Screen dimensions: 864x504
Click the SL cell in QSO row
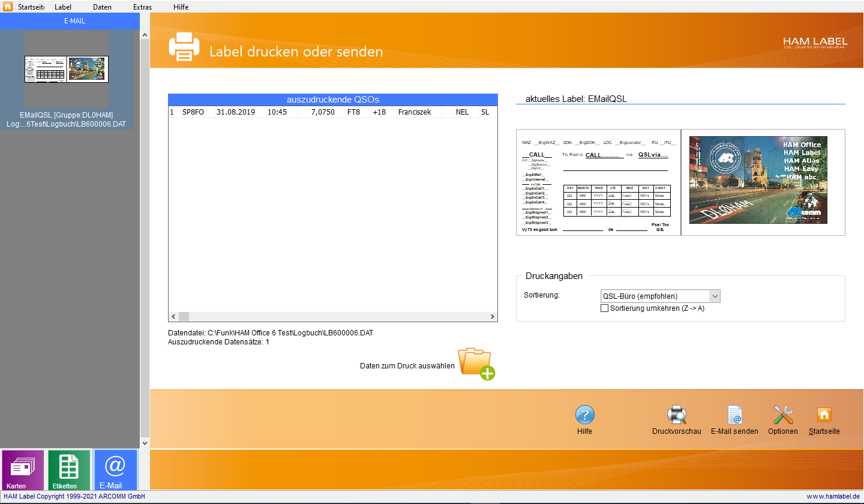(x=485, y=112)
